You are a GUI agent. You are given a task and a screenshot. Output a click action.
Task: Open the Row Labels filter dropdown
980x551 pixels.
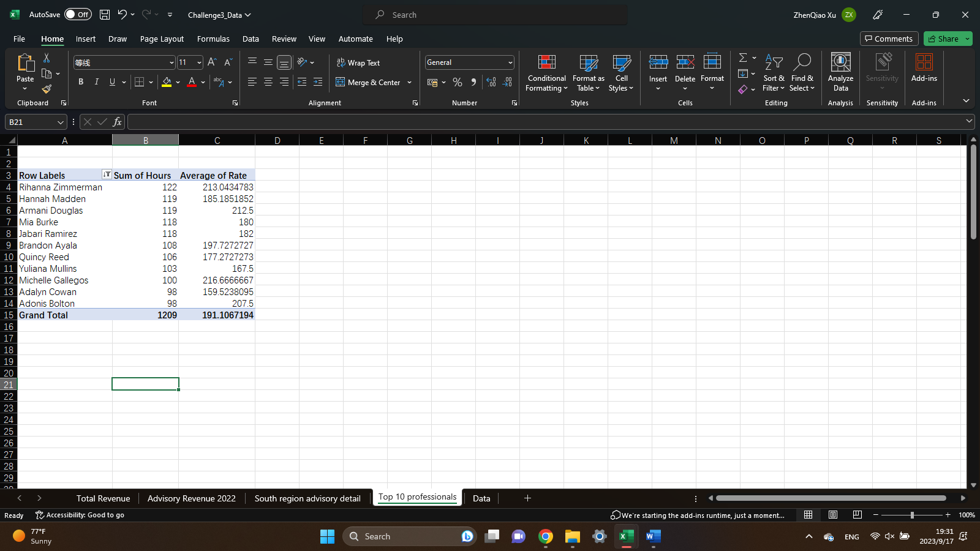point(107,175)
